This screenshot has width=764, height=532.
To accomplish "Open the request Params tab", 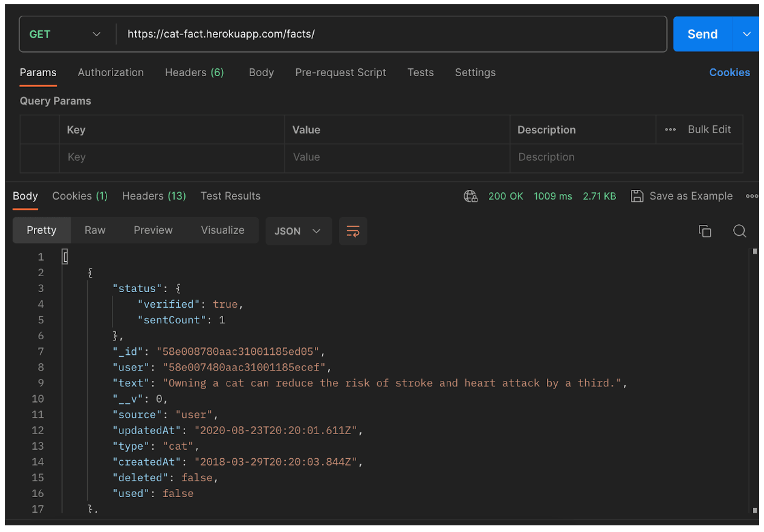I will click(38, 73).
